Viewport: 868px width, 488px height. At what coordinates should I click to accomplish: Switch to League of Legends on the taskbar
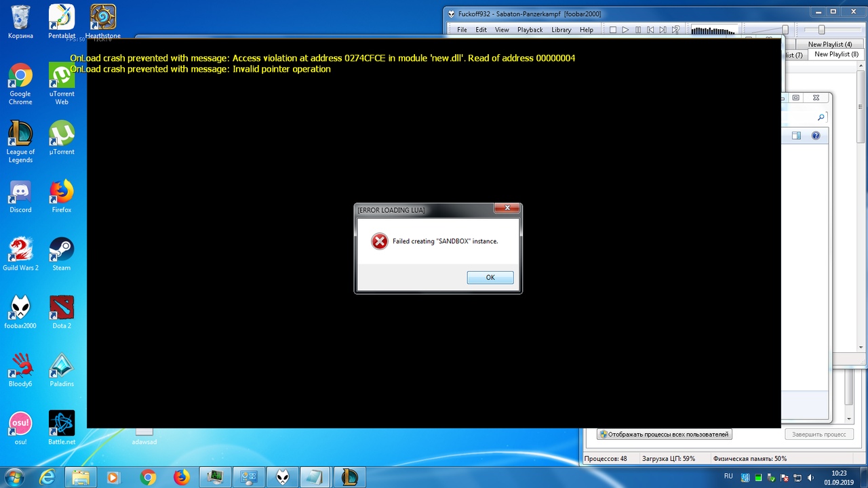point(351,477)
